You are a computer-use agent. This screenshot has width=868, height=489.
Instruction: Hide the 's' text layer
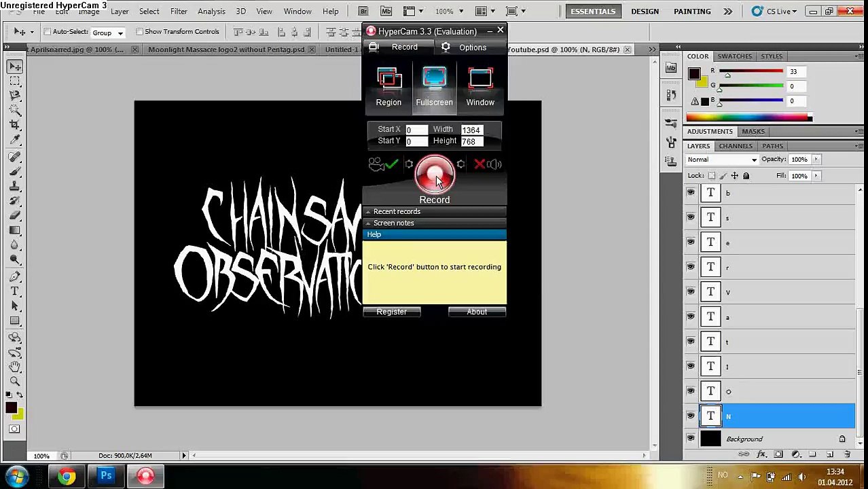(691, 217)
